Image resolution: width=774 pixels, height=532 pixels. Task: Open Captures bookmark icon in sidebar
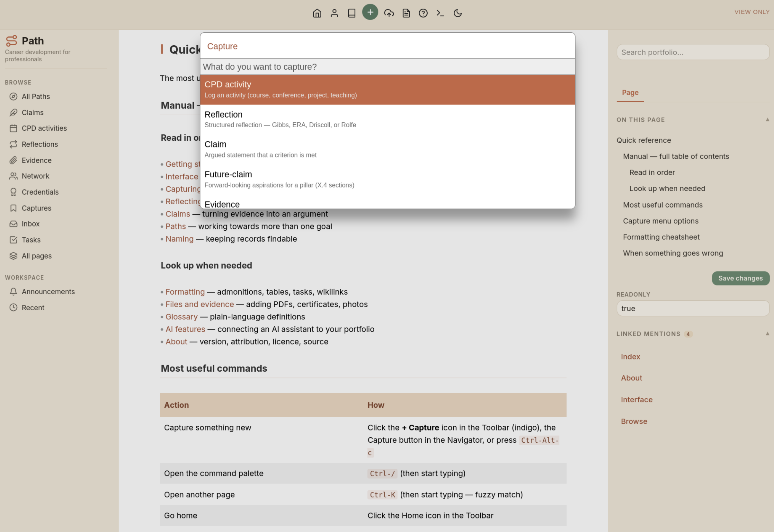[x=13, y=208]
